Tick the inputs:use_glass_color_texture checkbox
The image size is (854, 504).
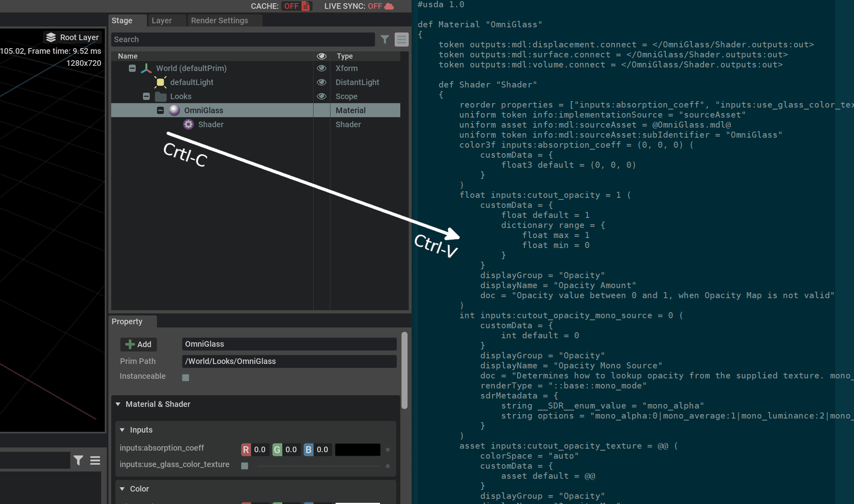[x=245, y=465]
